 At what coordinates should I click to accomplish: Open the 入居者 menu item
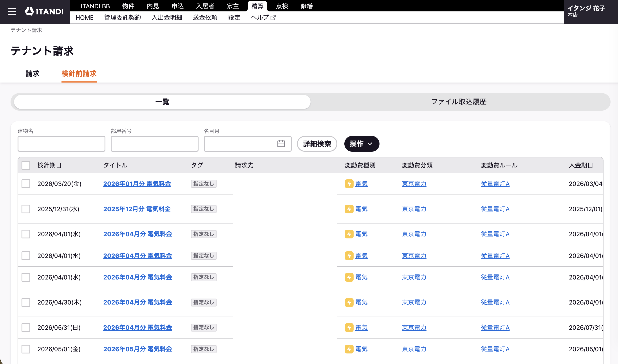pyautogui.click(x=205, y=6)
